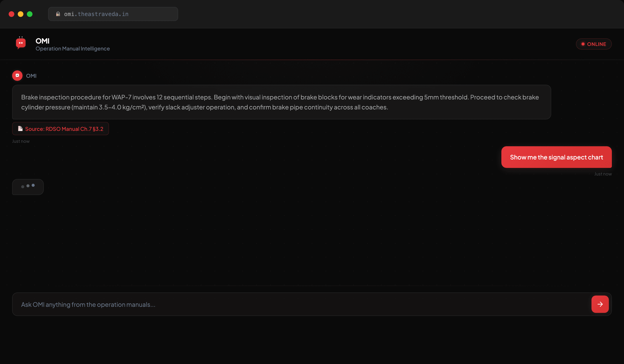This screenshot has height=364, width=624.
Task: Click the typing indicator dots bubble
Action: tap(28, 187)
